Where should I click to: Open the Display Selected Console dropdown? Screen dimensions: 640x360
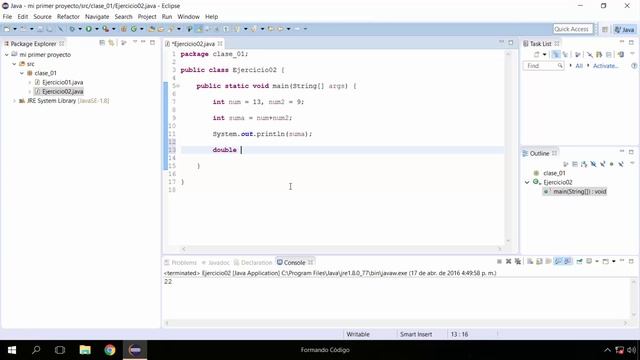[x=597, y=261]
